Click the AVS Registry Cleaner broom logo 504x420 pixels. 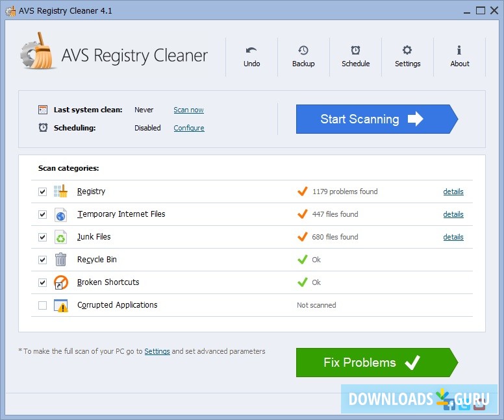point(37,51)
